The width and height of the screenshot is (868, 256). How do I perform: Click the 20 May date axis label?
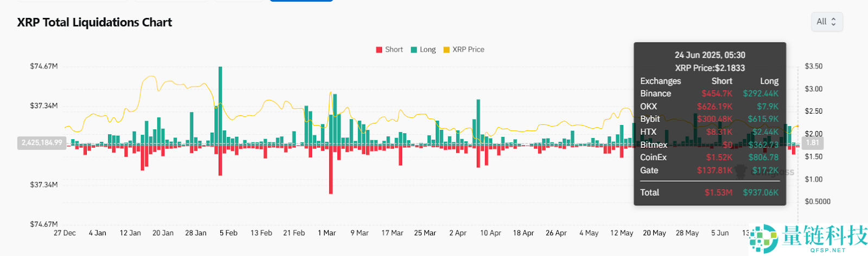pos(654,233)
